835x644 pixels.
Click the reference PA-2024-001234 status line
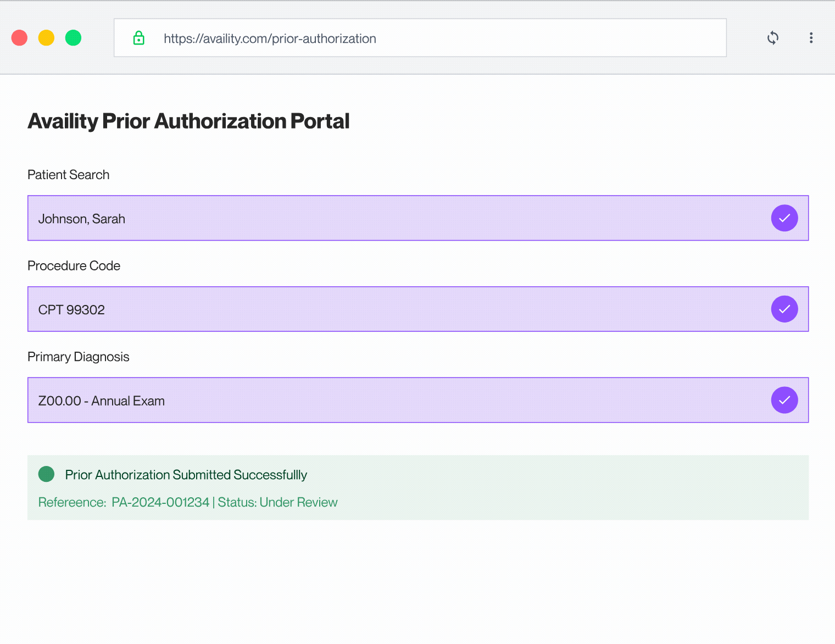tap(188, 502)
